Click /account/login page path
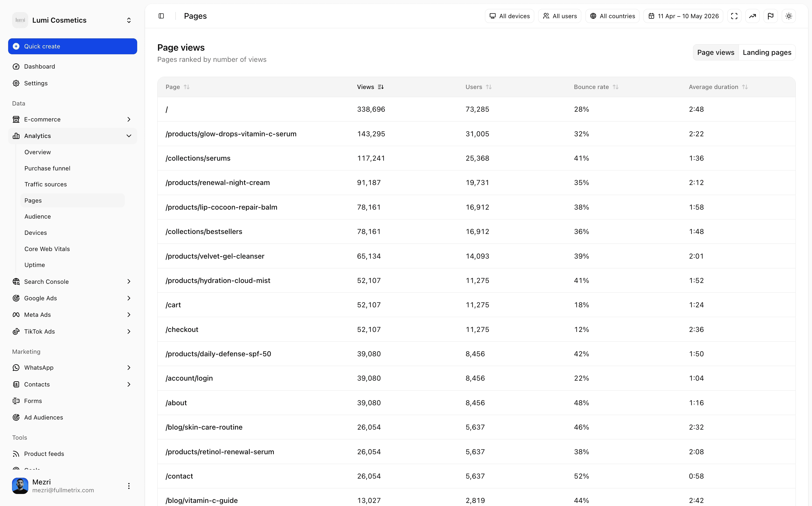This screenshot has width=812, height=506. (x=189, y=378)
